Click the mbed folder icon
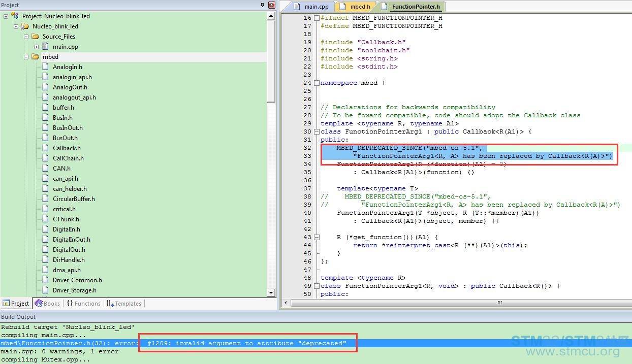The image size is (632, 364). click(35, 57)
